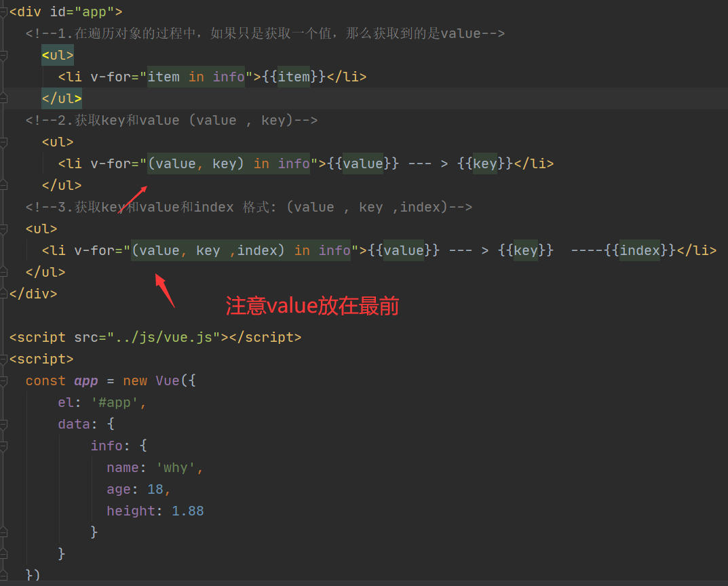
Task: Click the "Vue" constructor name
Action: click(168, 381)
